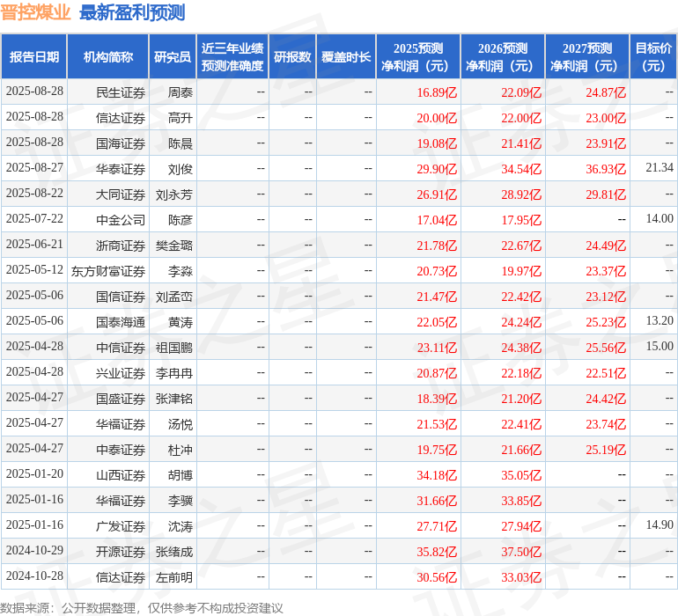Select researcher 汤悦
This screenshot has height=616, width=678.
click(x=181, y=423)
